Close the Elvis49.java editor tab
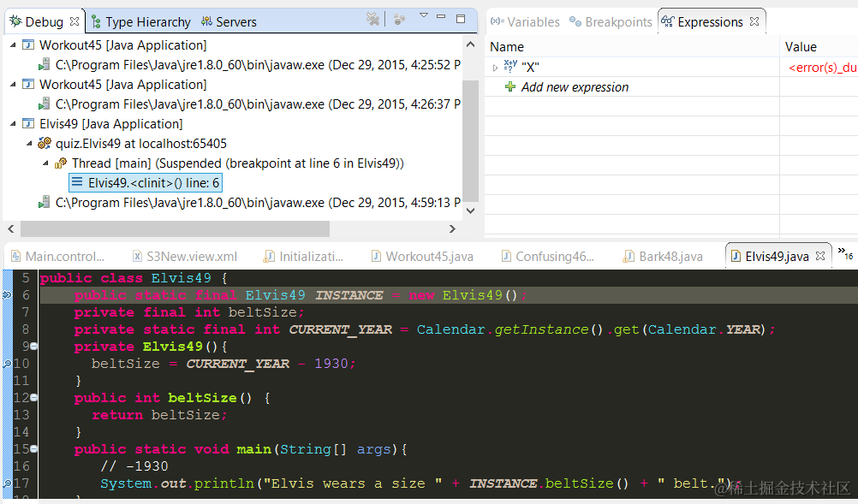The image size is (858, 504). [x=820, y=256]
